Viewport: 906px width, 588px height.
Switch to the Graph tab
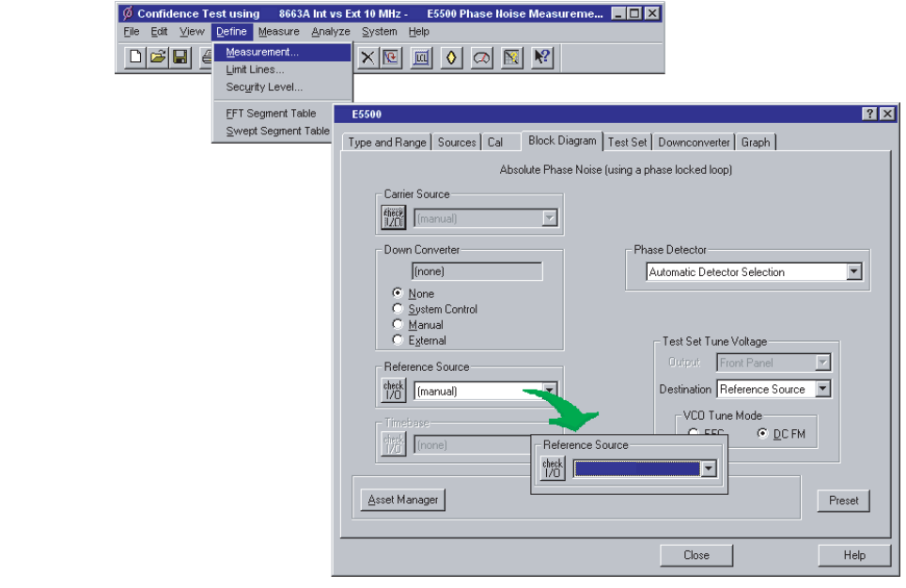click(756, 142)
